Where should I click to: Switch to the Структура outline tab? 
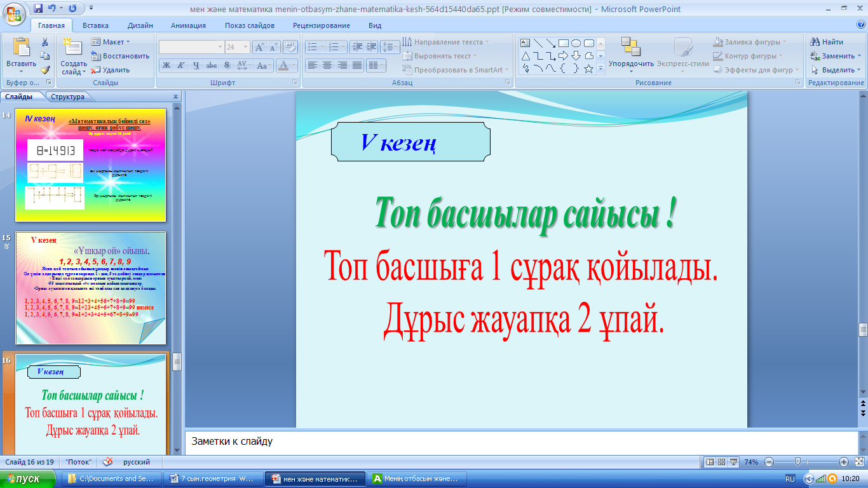tap(67, 97)
